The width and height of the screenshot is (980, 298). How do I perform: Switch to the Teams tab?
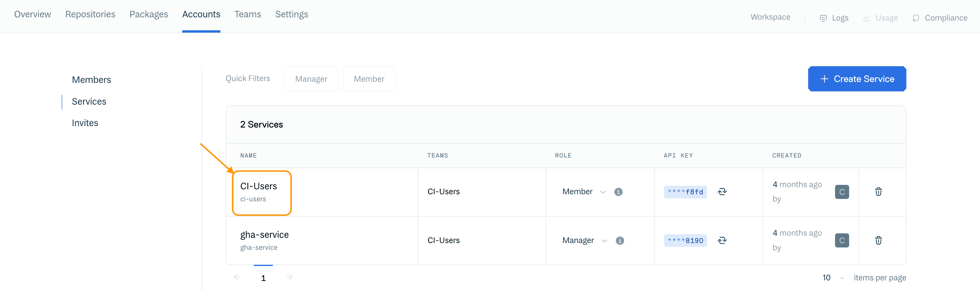coord(248,14)
